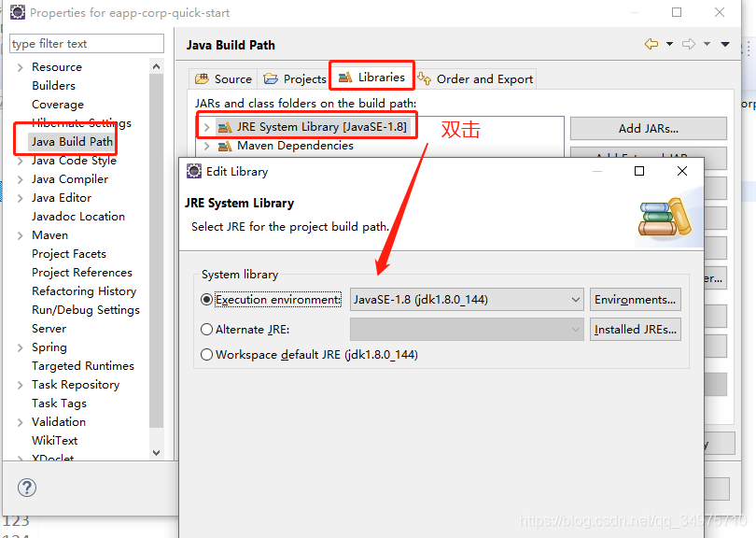
Task: Open the back history dropdown arrow
Action: [x=669, y=44]
